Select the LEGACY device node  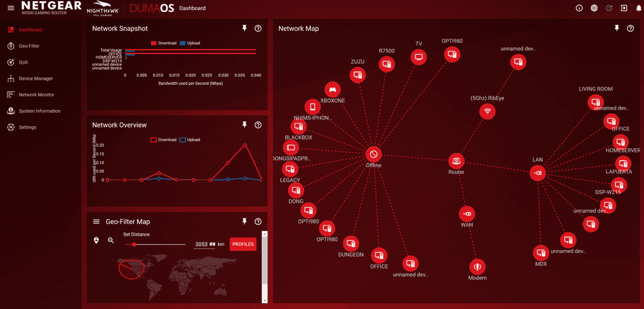tap(290, 169)
